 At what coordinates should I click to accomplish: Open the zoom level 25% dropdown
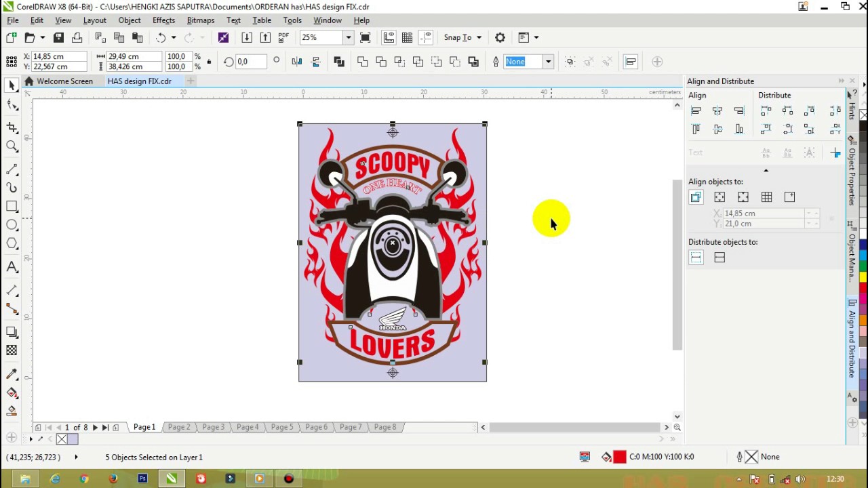point(348,38)
